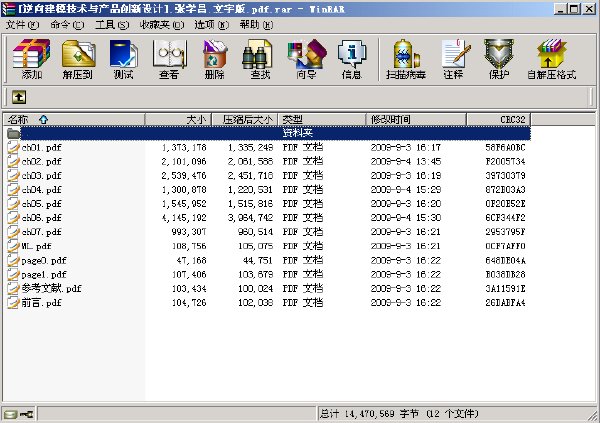Click the 添加 (Add) toolbar icon
The width and height of the screenshot is (600, 423).
[31, 59]
